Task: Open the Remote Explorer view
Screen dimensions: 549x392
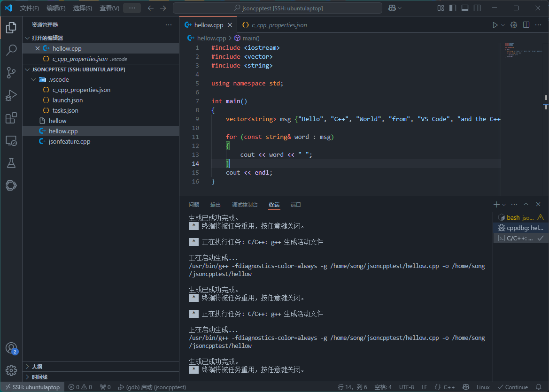Action: [11, 140]
